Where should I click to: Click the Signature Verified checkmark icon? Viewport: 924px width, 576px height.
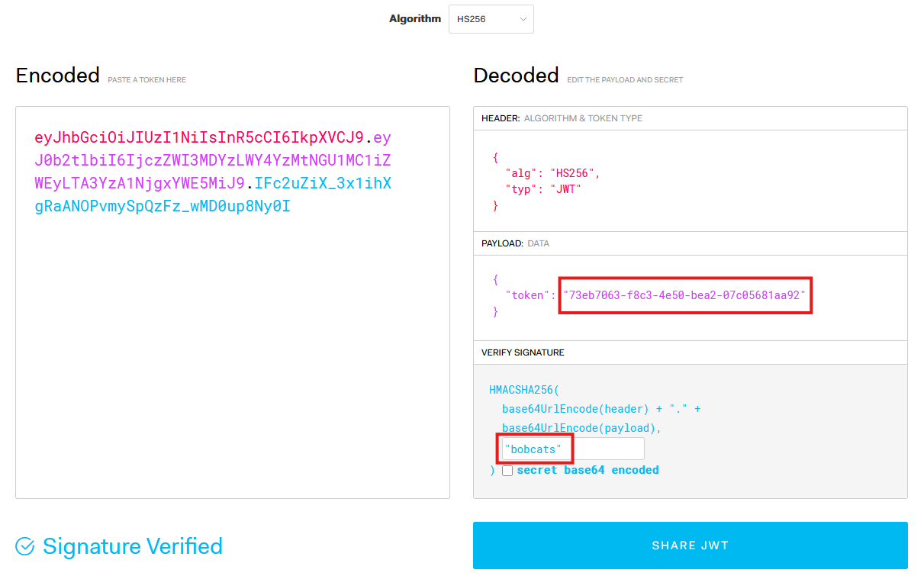click(25, 546)
